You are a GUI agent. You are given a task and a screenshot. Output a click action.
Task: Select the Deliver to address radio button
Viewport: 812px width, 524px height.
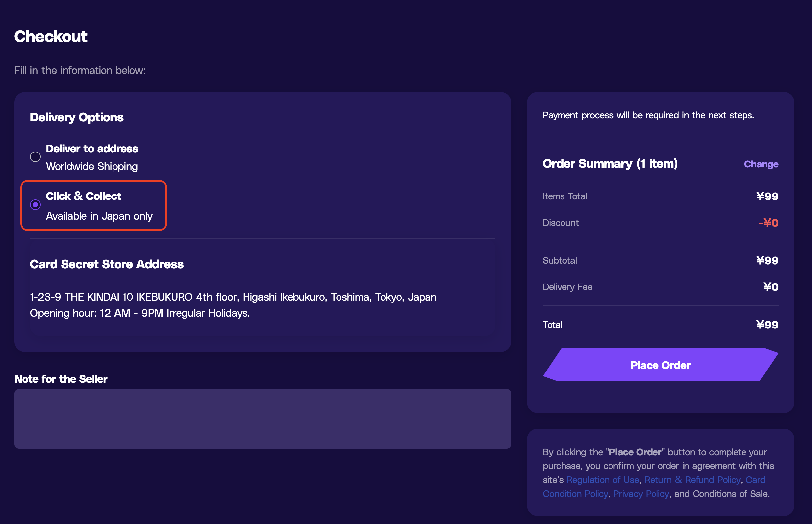click(35, 157)
